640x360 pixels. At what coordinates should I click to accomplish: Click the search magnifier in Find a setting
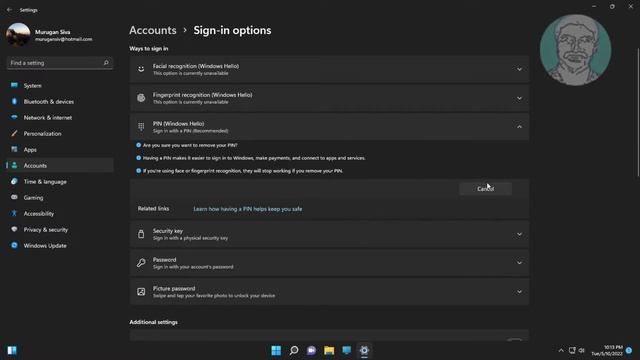(106, 63)
